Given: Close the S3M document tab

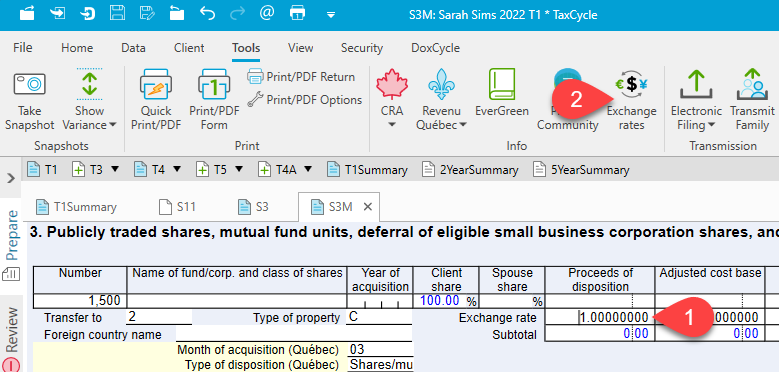Looking at the screenshot, I should 368,207.
